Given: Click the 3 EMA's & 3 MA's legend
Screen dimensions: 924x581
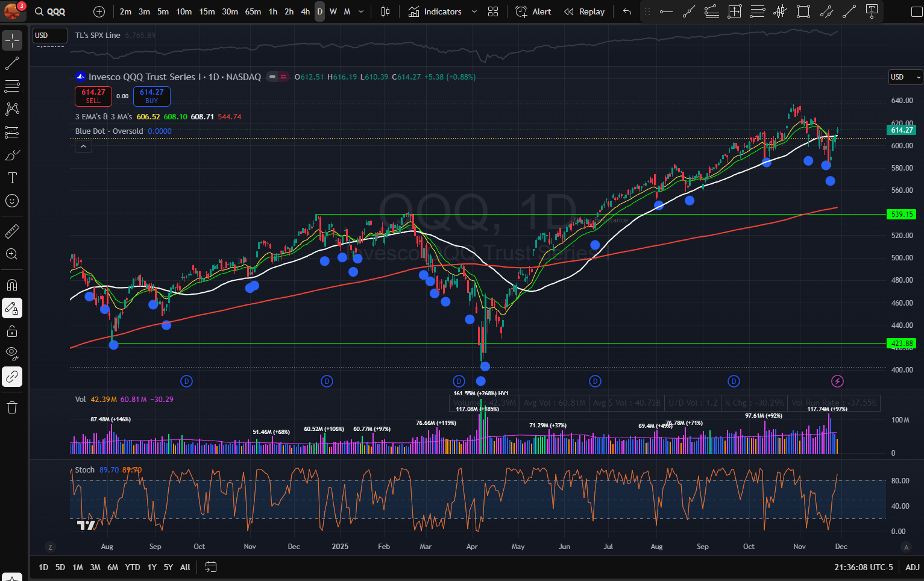Looking at the screenshot, I should 104,116.
